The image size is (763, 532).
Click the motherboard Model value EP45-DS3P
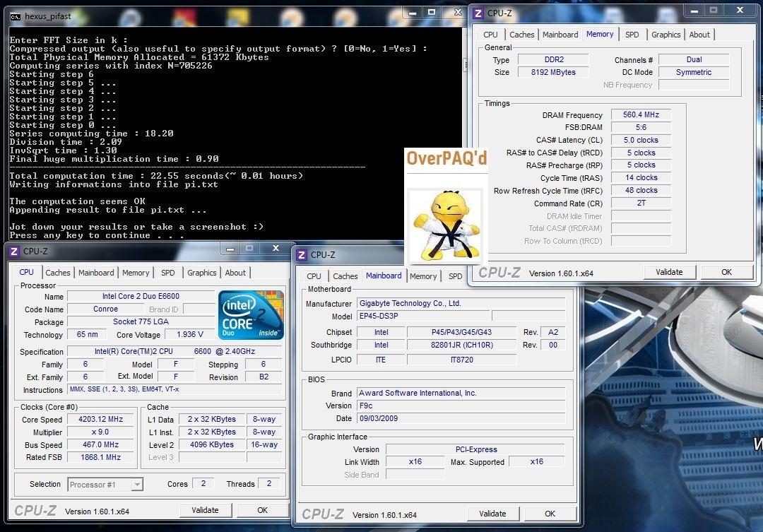coord(423,316)
